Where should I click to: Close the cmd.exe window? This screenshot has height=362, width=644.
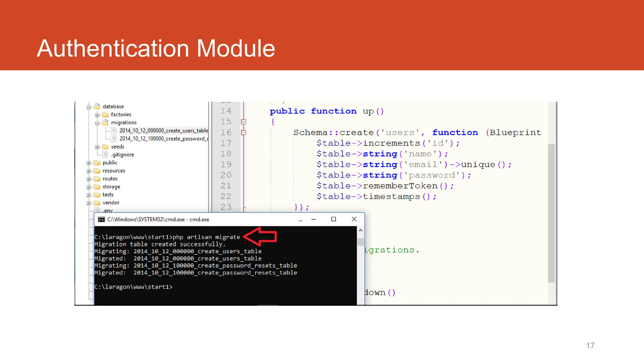point(354,219)
